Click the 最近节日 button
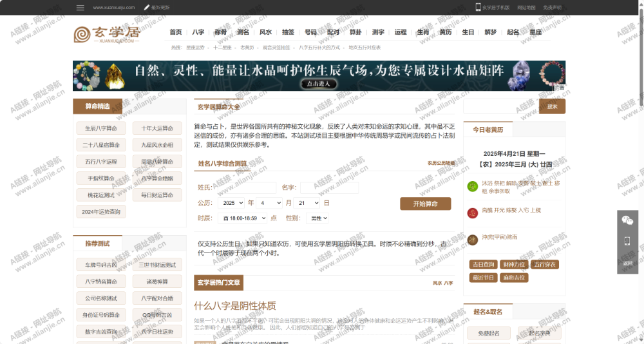Image resolution: width=644 pixels, height=344 pixels. coord(484,278)
